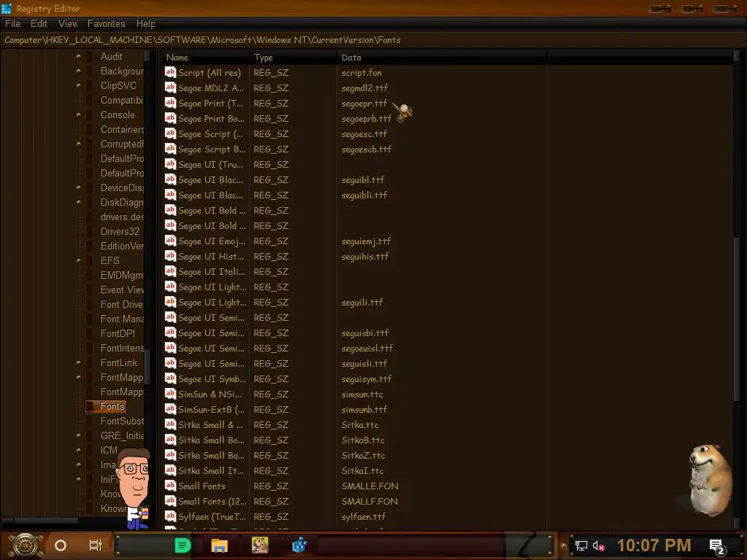
Task: Select the Compatibi key
Action: tap(121, 101)
